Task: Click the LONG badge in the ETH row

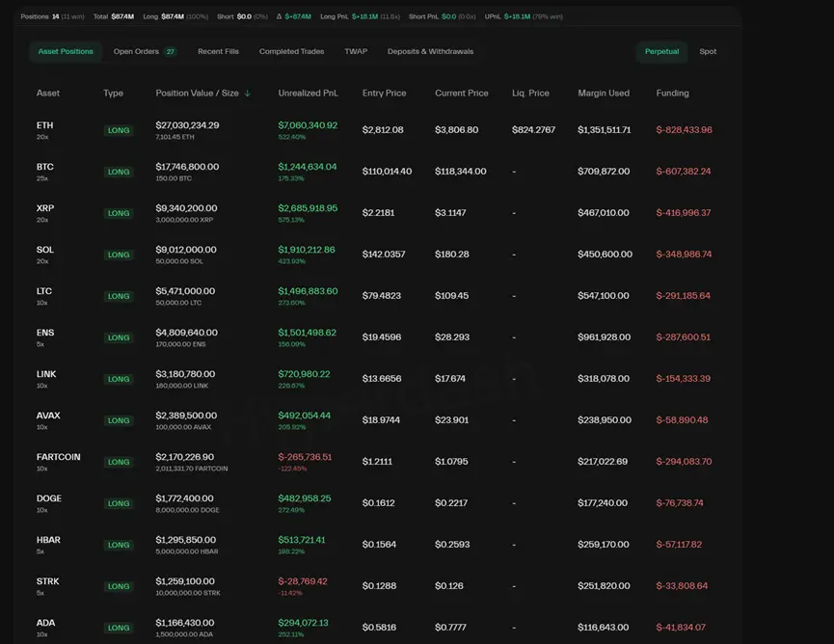Action: (119, 130)
